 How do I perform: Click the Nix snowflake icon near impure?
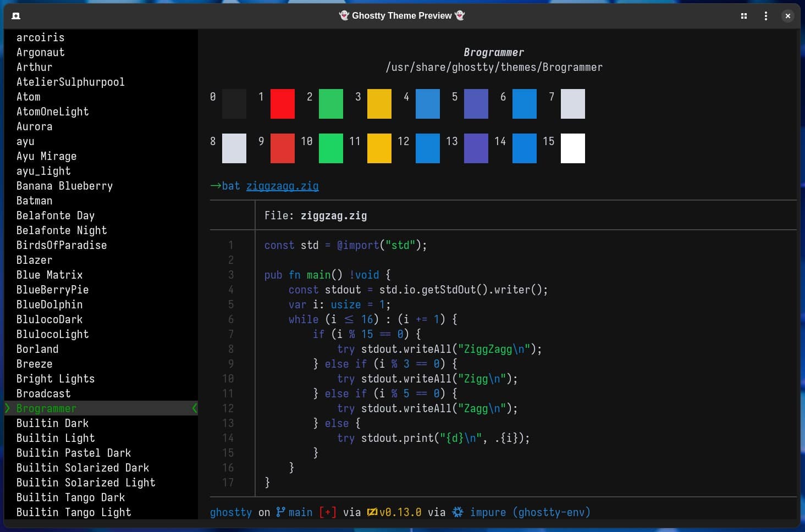457,512
